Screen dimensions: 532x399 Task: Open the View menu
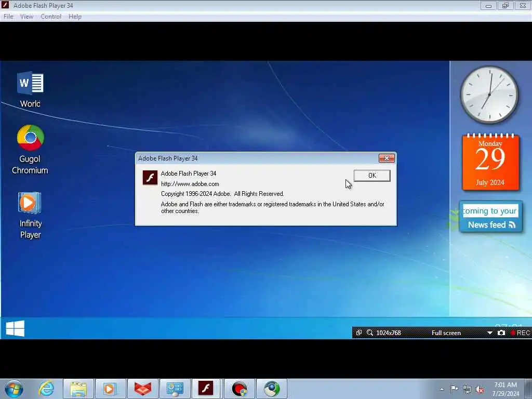click(26, 17)
